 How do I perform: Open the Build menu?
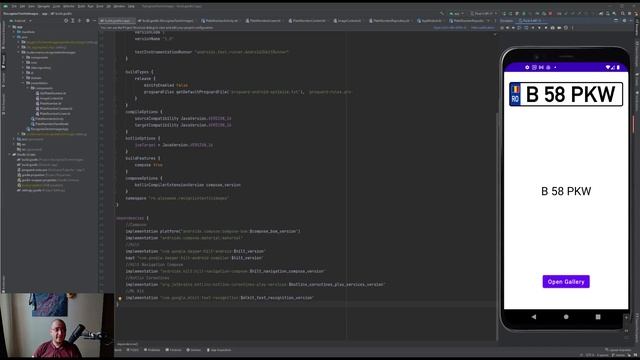pos(81,7)
